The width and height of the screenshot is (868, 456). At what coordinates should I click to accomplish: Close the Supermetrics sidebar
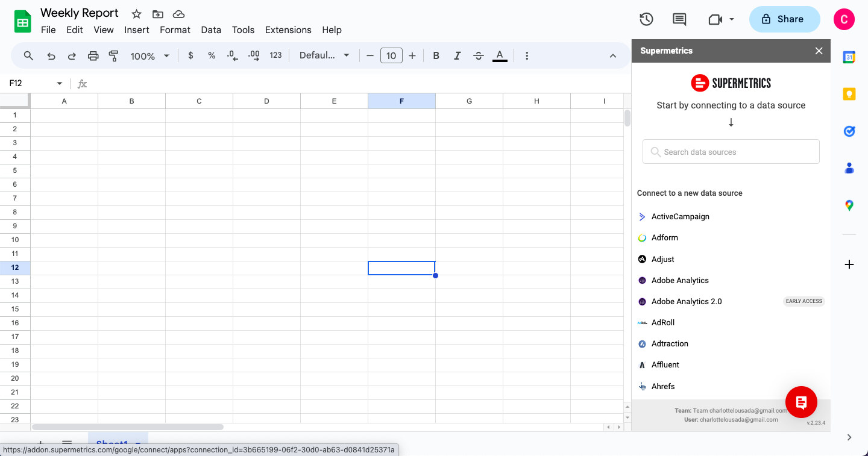(x=819, y=51)
